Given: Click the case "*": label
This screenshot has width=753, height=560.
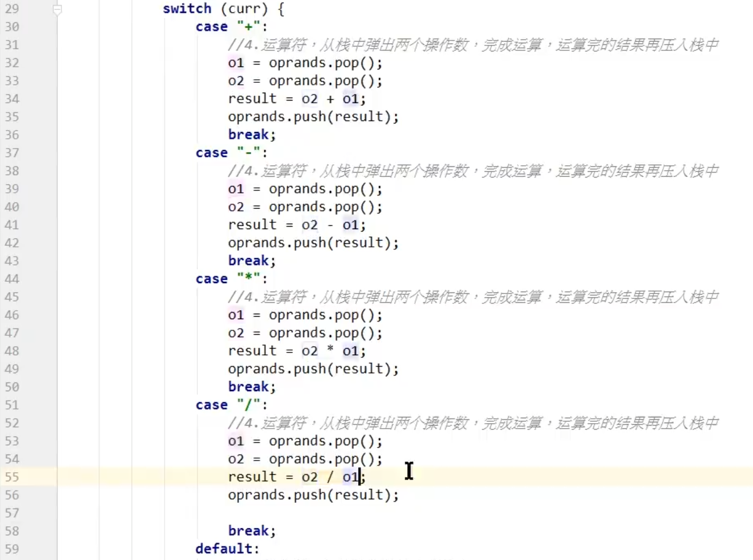Looking at the screenshot, I should [x=232, y=279].
